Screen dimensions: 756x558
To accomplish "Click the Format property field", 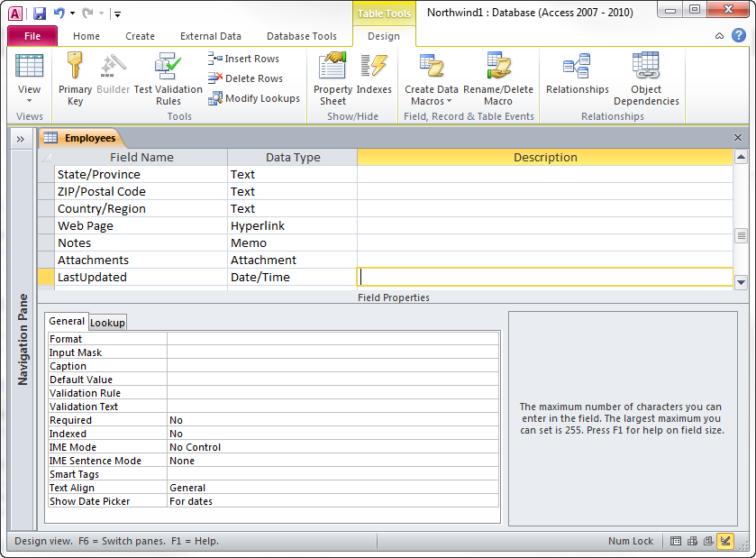I will (332, 339).
